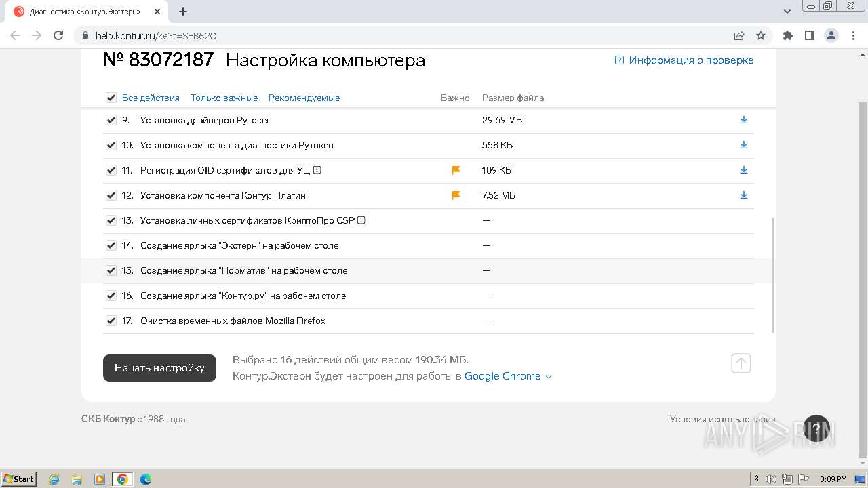Download Контур.Плагин component in row 12
Screen dimensions: 868x488
pyautogui.click(x=744, y=195)
